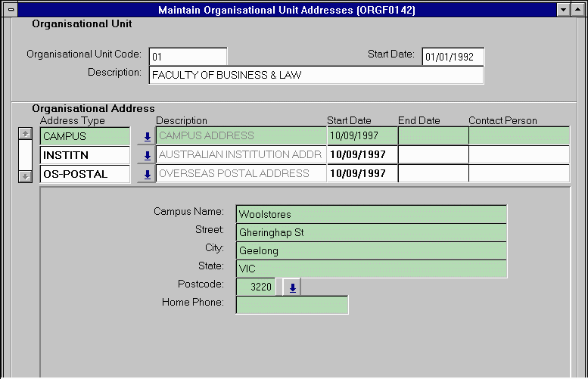Open the lookup arrow beside CAMPUS address type

tap(147, 137)
